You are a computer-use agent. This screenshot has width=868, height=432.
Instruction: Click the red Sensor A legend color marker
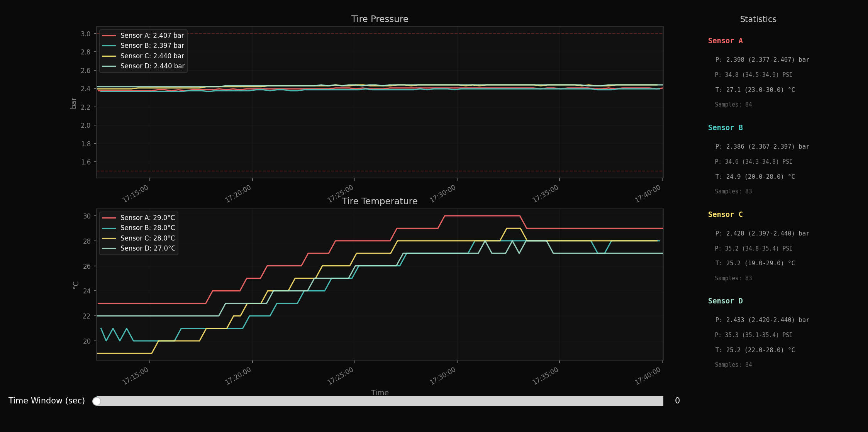point(109,35)
